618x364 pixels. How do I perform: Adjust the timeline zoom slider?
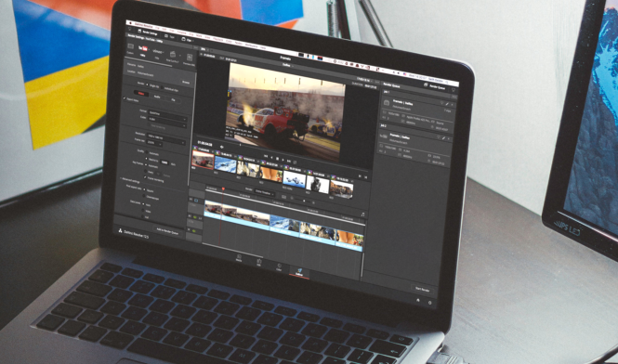coord(304,201)
